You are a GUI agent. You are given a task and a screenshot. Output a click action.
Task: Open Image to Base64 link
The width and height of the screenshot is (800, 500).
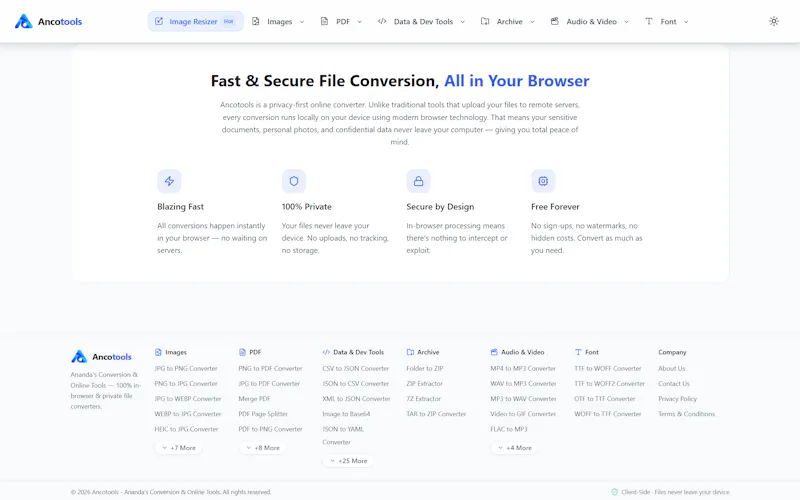pyautogui.click(x=346, y=414)
